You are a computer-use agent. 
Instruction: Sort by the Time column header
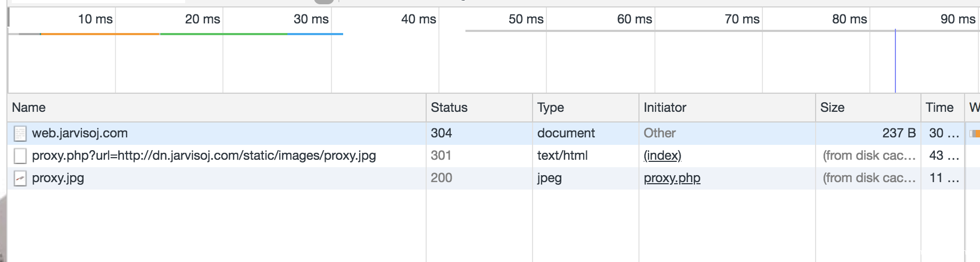tap(940, 108)
